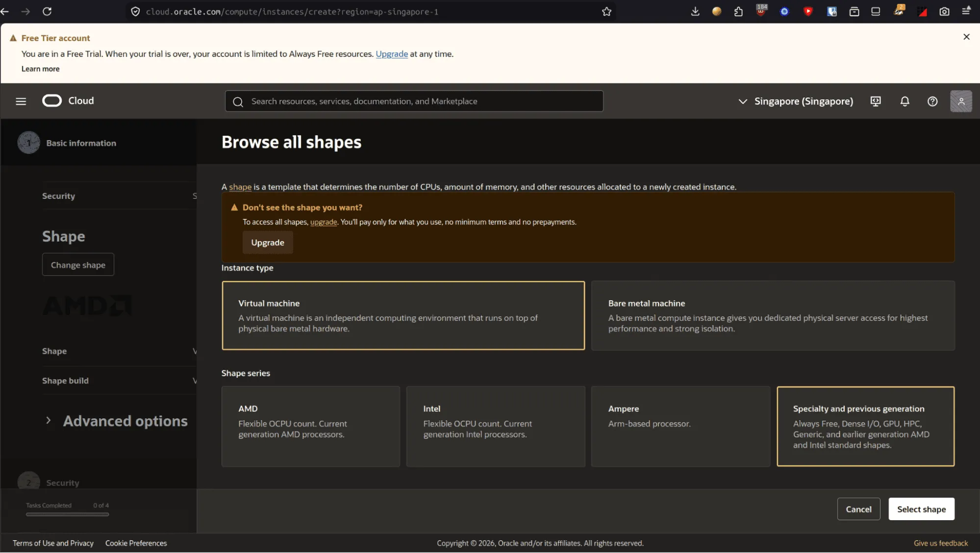Click the shield site-info icon in address bar
This screenshot has width=980, height=553.
point(135,11)
